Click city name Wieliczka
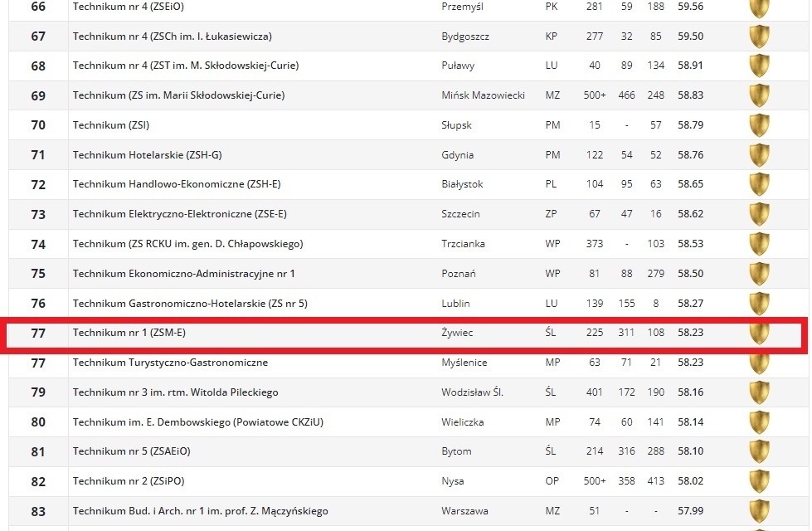The width and height of the screenshot is (812, 531). point(462,422)
